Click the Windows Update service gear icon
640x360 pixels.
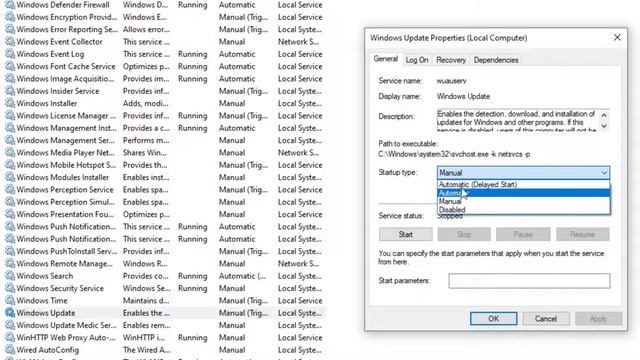pos(10,313)
